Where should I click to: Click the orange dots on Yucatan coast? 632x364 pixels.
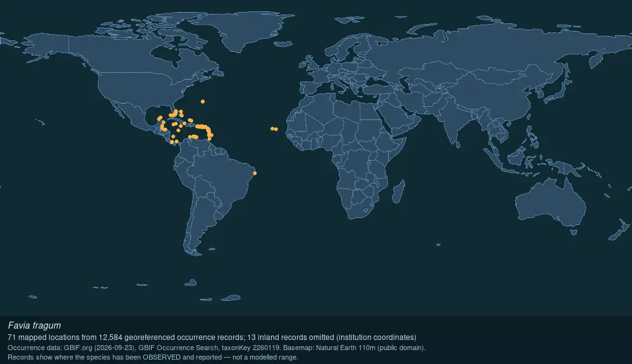tap(161, 123)
